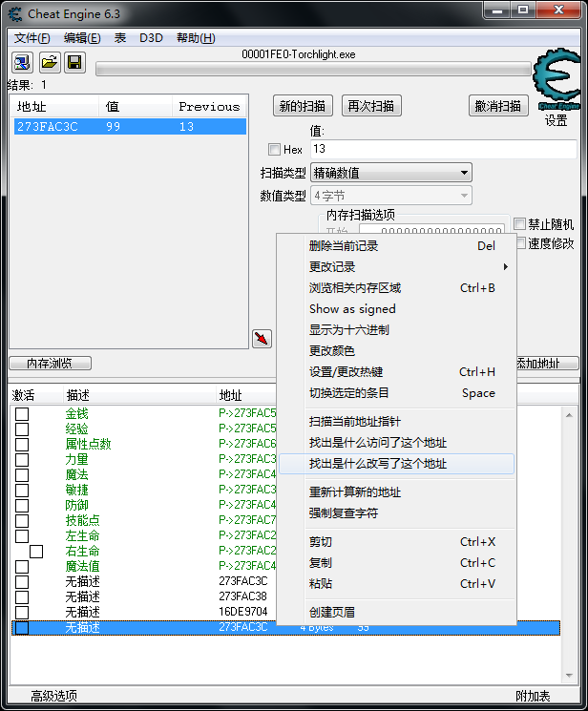Click address list scrollbar down arrow
Image resolution: width=588 pixels, height=711 pixels.
pyautogui.click(x=569, y=676)
